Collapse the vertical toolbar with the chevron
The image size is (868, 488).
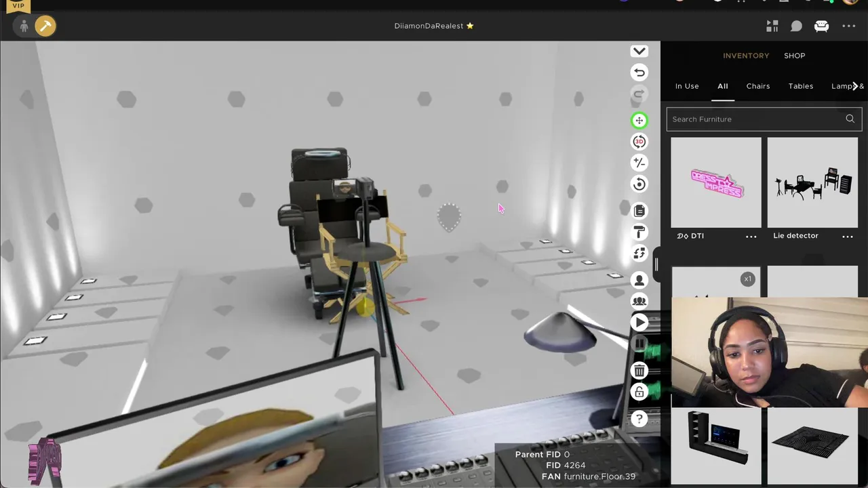(x=639, y=52)
